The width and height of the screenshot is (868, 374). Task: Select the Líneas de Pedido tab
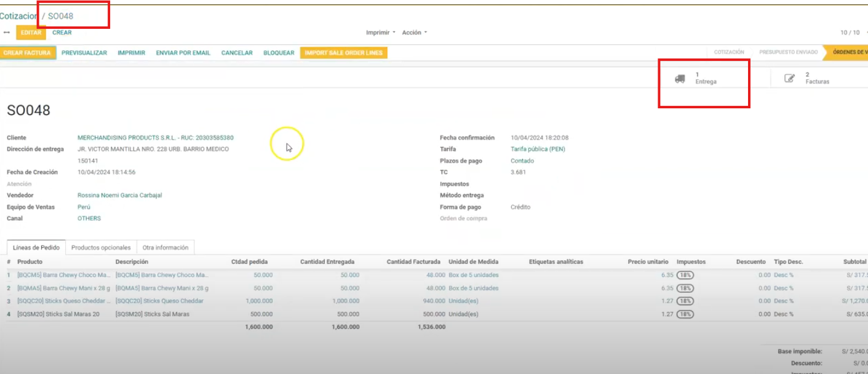[x=36, y=247]
